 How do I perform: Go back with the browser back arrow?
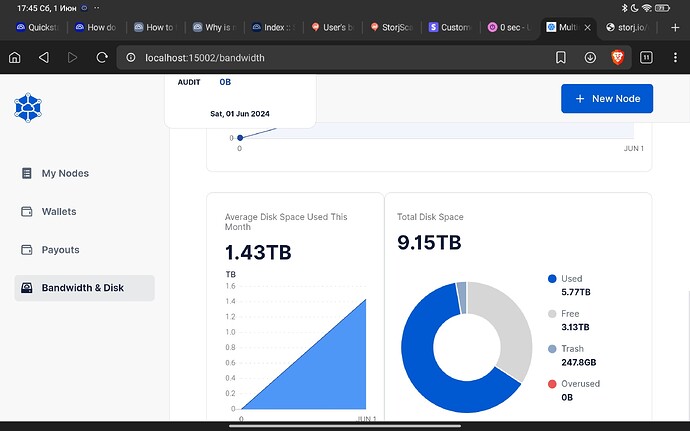tap(43, 58)
